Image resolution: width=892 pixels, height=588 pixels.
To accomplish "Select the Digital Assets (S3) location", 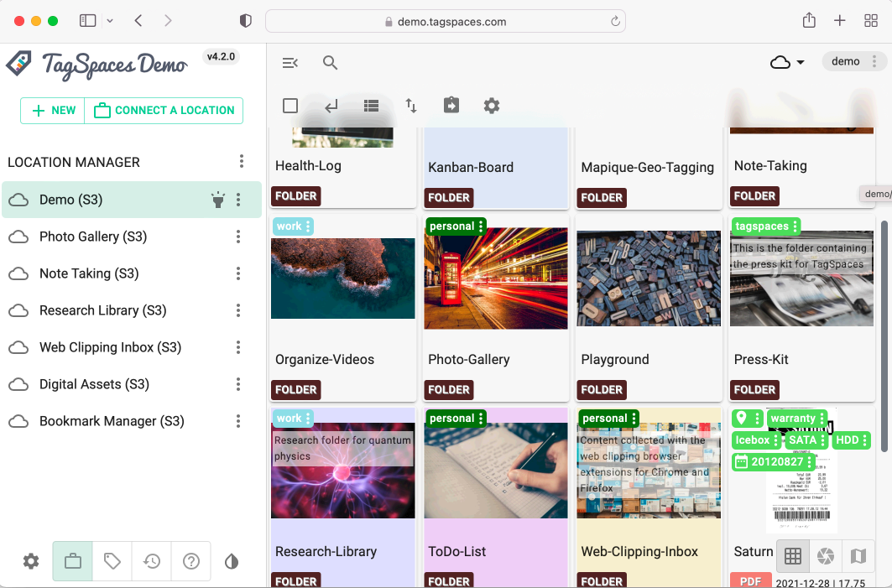I will click(132, 384).
